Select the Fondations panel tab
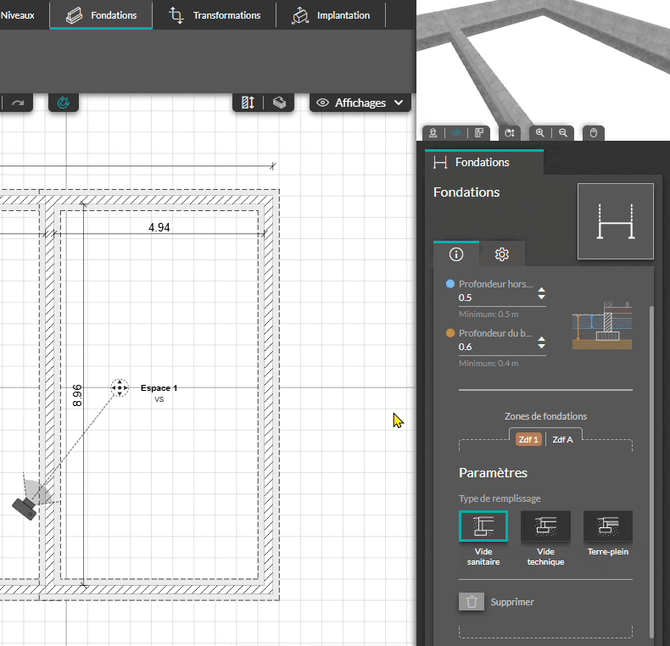This screenshot has width=670, height=646. click(x=484, y=162)
